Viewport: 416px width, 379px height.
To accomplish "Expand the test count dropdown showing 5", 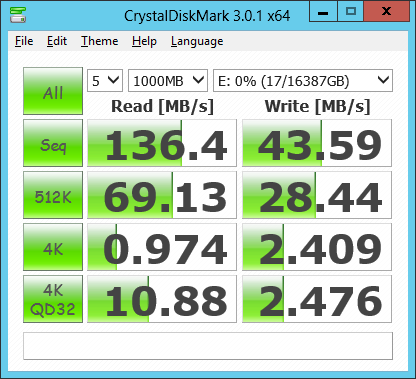I will pyautogui.click(x=105, y=80).
